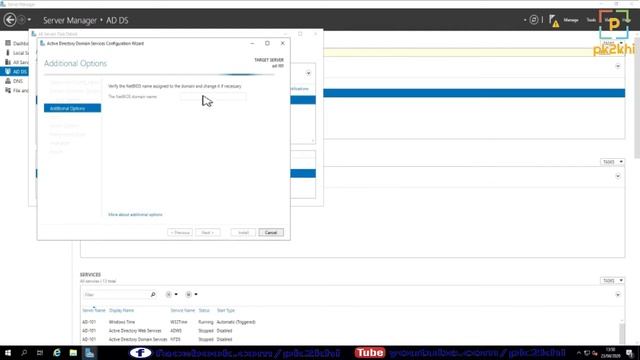Image resolution: width=640 pixels, height=360 pixels.
Task: Select Local Server in the sidebar
Action: (x=16, y=53)
